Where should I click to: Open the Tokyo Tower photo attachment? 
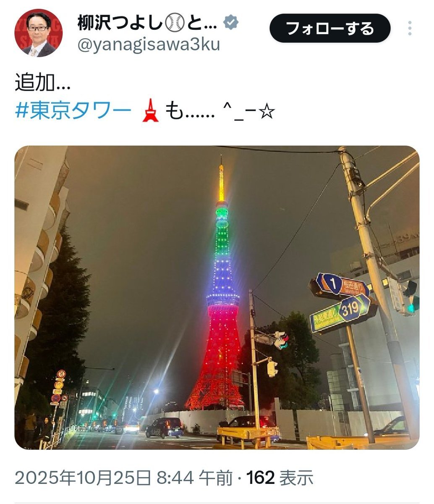tap(217, 297)
